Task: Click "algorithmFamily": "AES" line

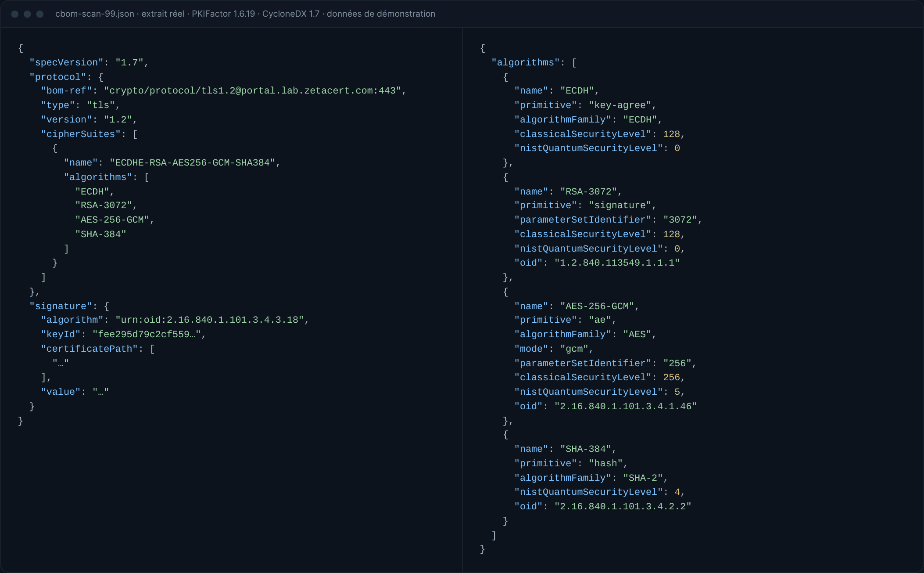Action: click(585, 334)
